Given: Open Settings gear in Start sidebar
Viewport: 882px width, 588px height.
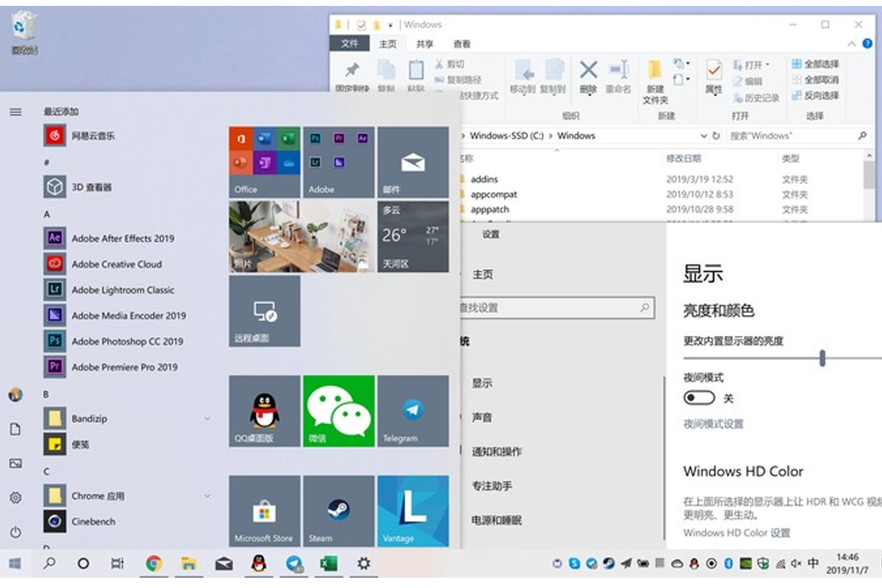Looking at the screenshot, I should (15, 498).
